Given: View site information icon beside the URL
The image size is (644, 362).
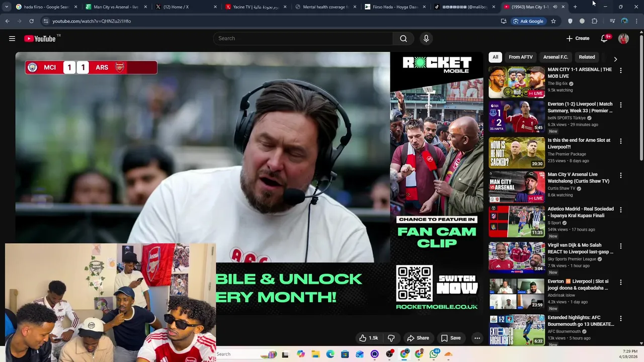Looking at the screenshot, I should pyautogui.click(x=46, y=21).
